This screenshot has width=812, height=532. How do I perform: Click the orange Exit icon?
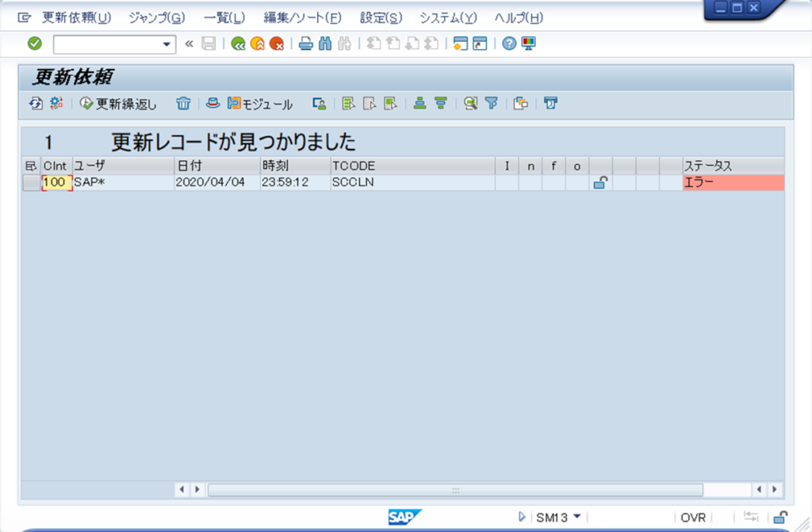click(258, 44)
